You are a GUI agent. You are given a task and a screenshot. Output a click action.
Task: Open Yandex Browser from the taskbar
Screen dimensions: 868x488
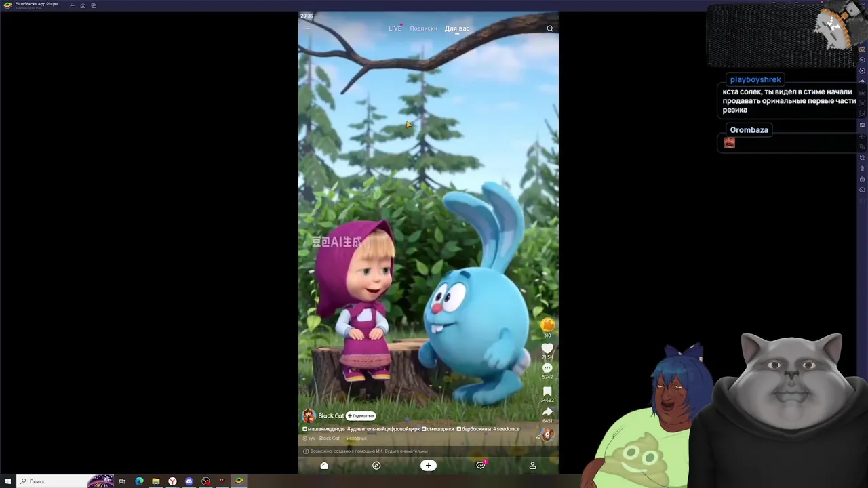[x=172, y=481]
